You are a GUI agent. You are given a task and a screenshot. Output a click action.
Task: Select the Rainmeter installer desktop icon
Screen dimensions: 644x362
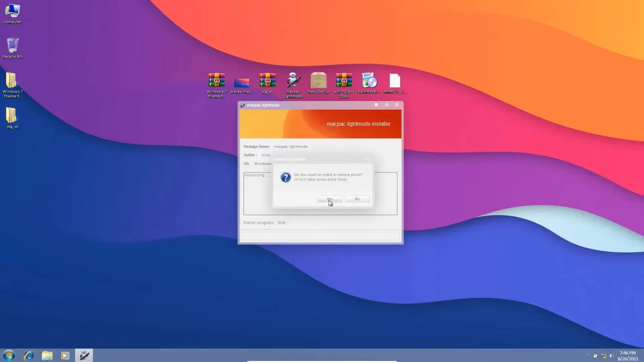[x=369, y=83]
